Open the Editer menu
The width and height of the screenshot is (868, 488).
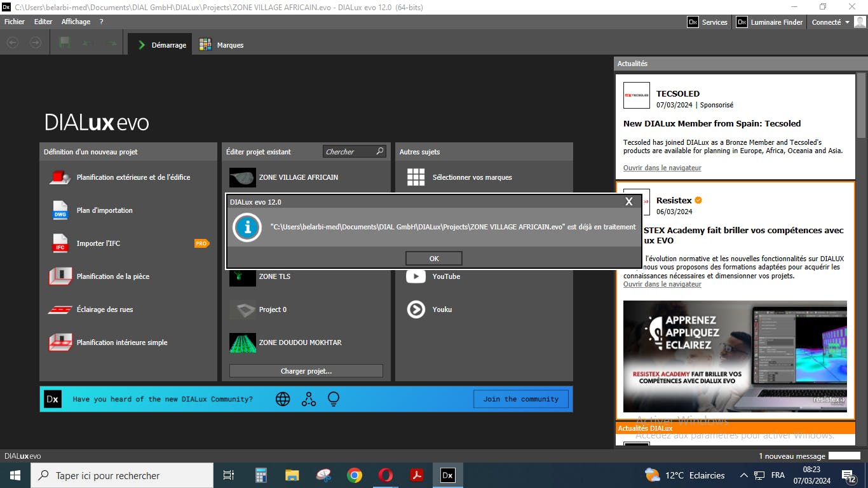[43, 22]
